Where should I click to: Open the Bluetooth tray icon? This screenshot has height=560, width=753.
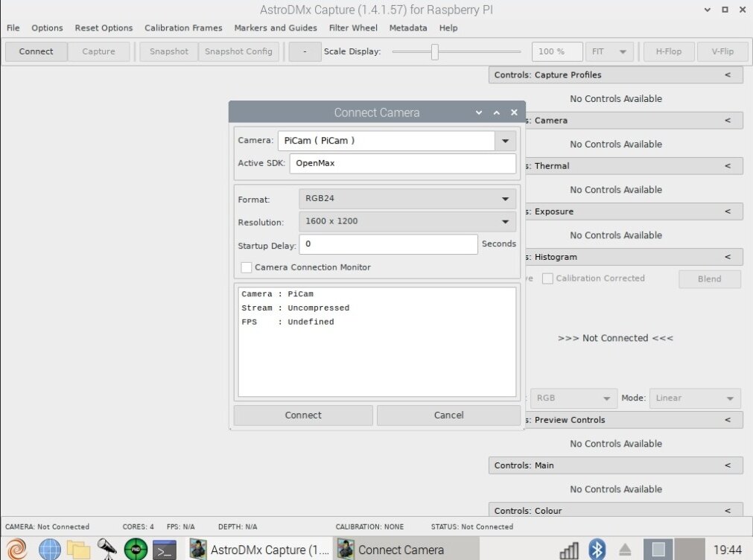point(597,549)
